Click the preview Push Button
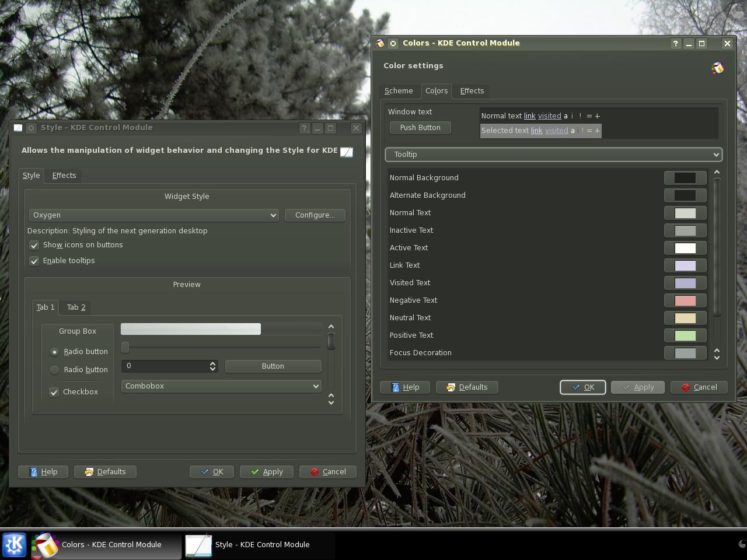 tap(420, 128)
